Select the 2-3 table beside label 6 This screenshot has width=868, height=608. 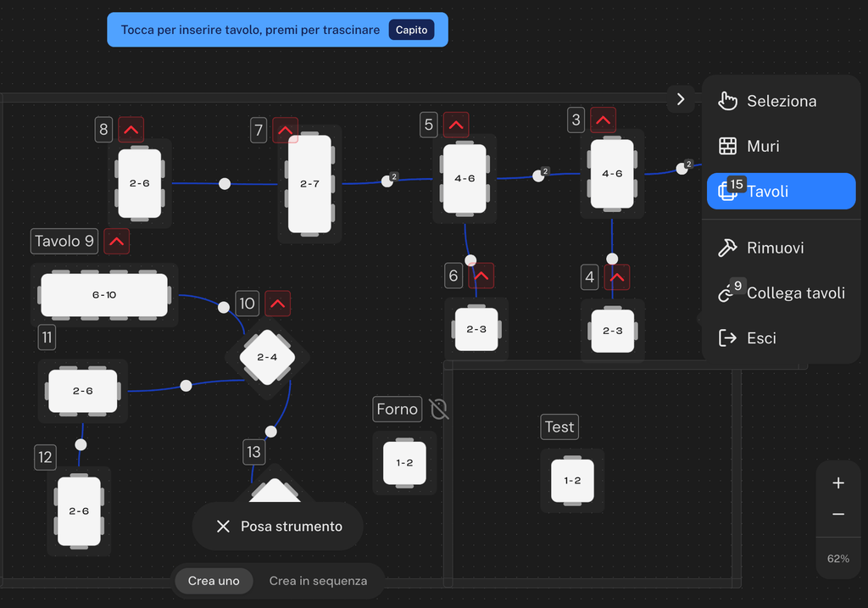pos(476,330)
